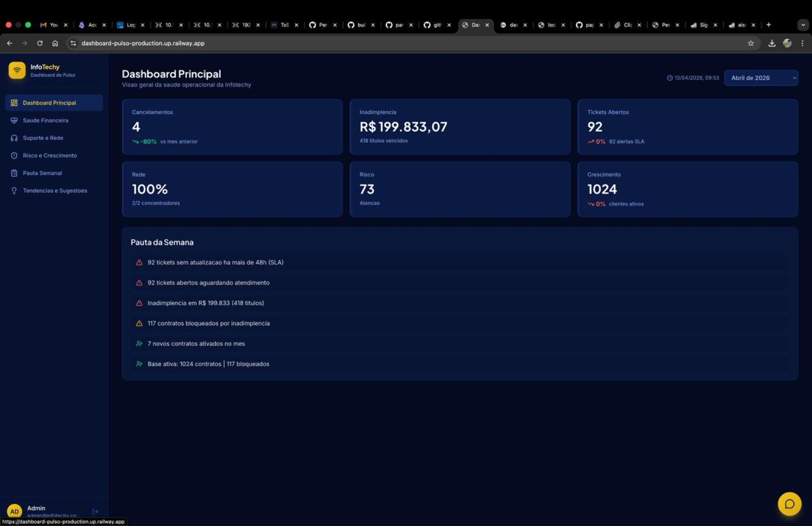Click the site info icon in address bar
Screen dimensions: 812x526
(73, 43)
